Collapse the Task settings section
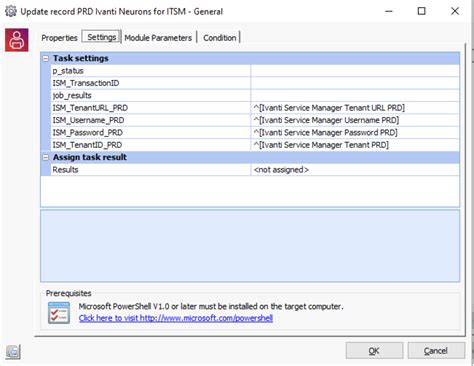Image resolution: width=474 pixels, height=366 pixels. pos(46,59)
